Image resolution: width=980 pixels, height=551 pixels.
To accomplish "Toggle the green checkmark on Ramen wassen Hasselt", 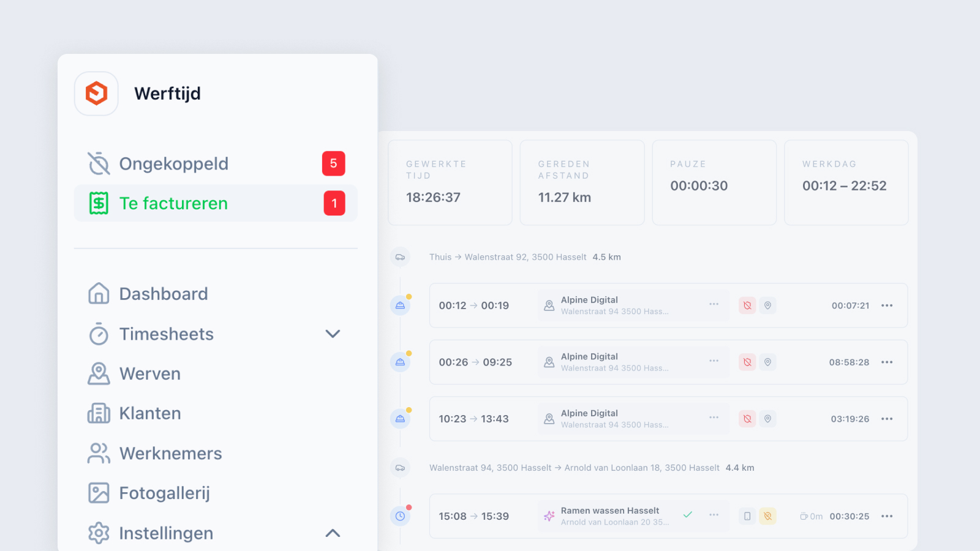I will (688, 515).
